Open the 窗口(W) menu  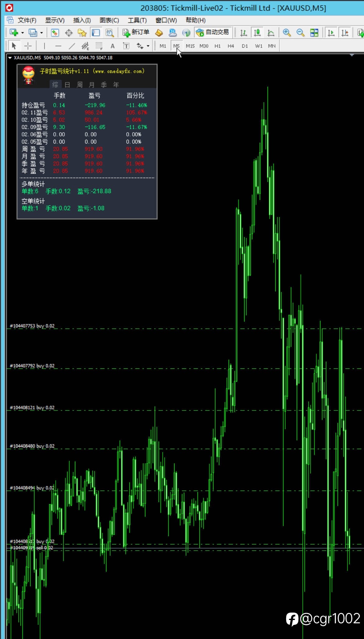pyautogui.click(x=166, y=20)
